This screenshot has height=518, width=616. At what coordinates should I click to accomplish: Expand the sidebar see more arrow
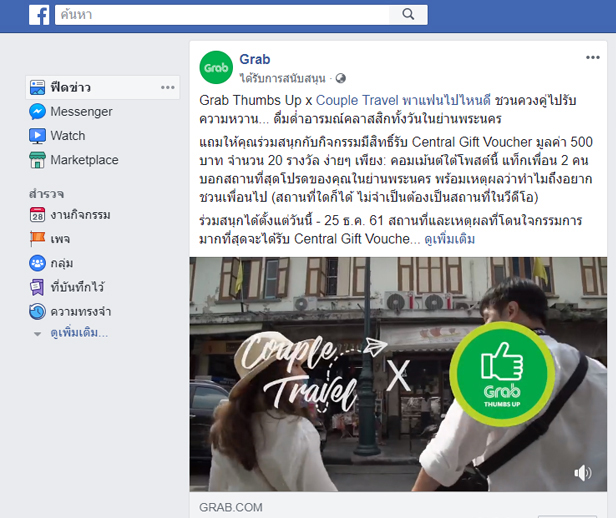pyautogui.click(x=37, y=334)
